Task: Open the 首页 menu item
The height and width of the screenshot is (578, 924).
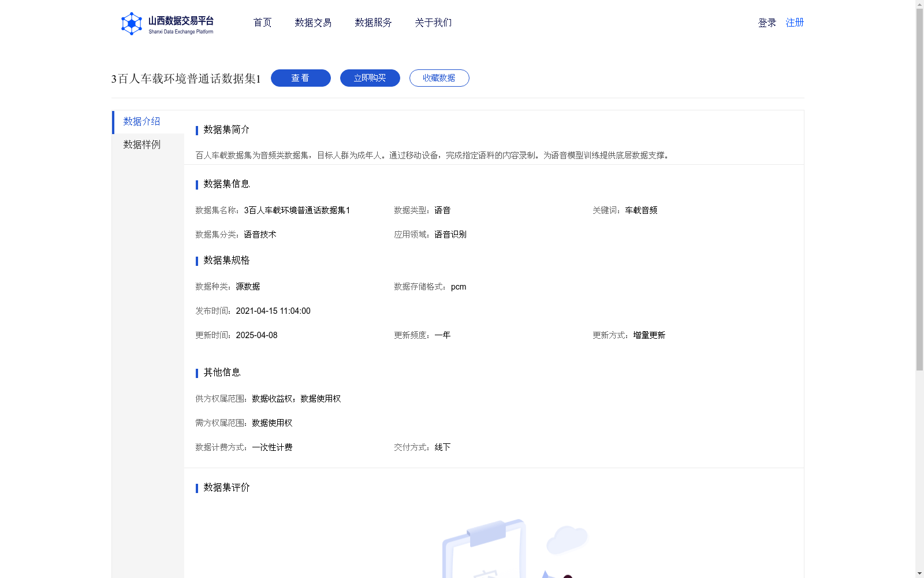Action: click(x=262, y=23)
